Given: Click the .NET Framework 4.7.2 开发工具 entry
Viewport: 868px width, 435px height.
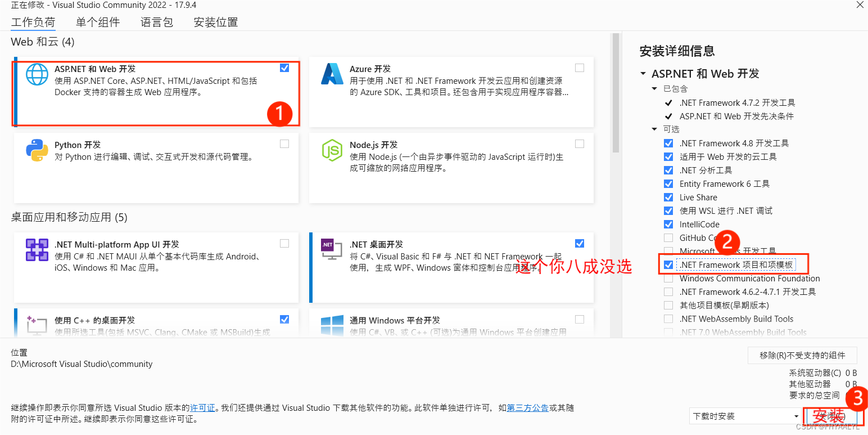Looking at the screenshot, I should (x=737, y=103).
